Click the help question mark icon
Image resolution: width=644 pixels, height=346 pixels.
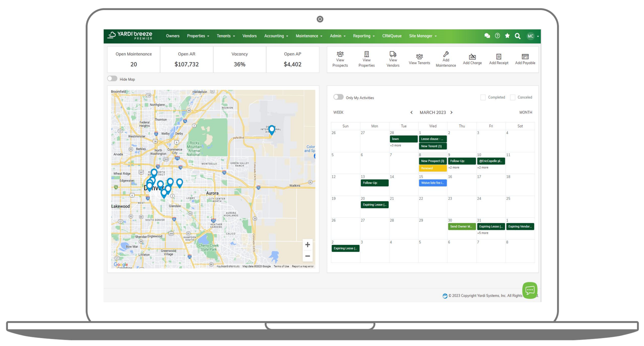[x=497, y=36]
